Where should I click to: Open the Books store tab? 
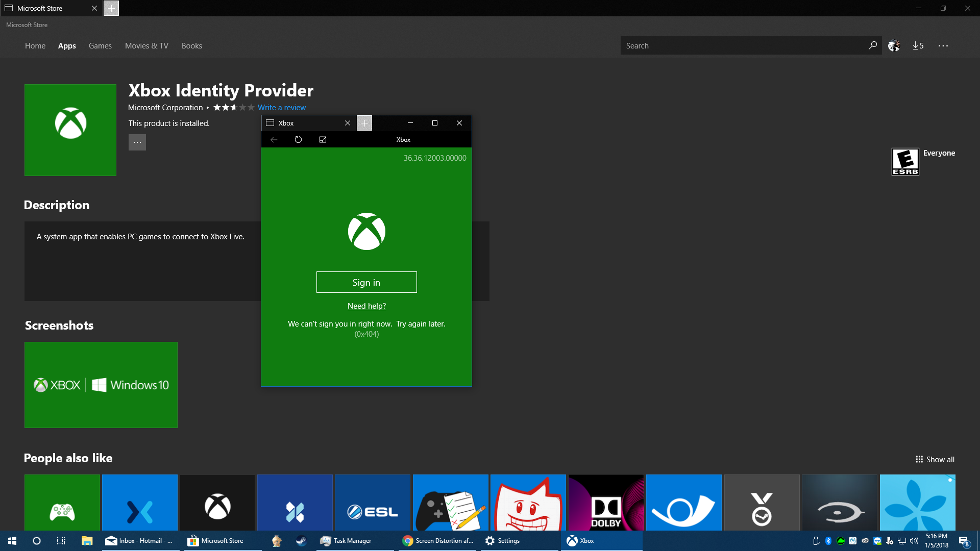[x=192, y=46]
